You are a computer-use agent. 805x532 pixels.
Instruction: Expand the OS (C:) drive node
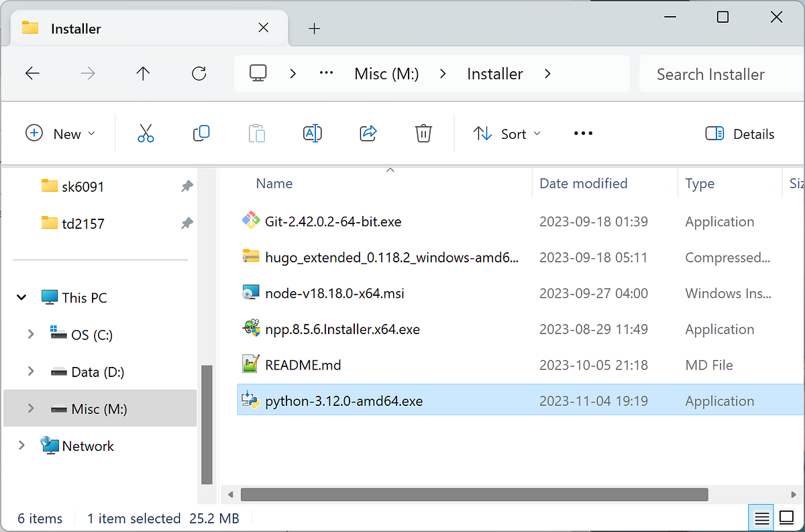click(x=30, y=334)
